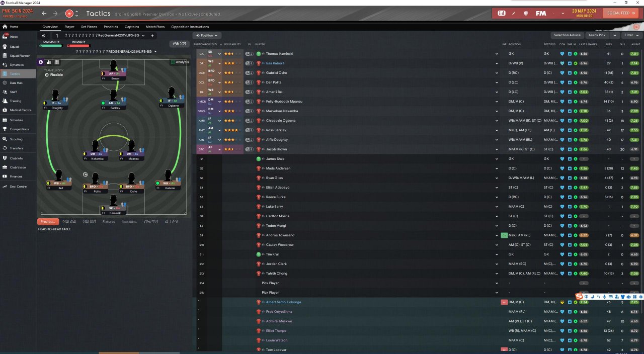Select Barkley AM on the pitch
The height and width of the screenshot is (354, 644).
pyautogui.click(x=114, y=100)
